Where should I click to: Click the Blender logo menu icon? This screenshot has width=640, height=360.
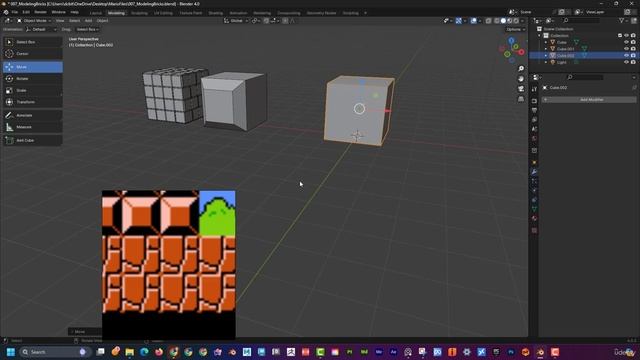tap(6, 12)
